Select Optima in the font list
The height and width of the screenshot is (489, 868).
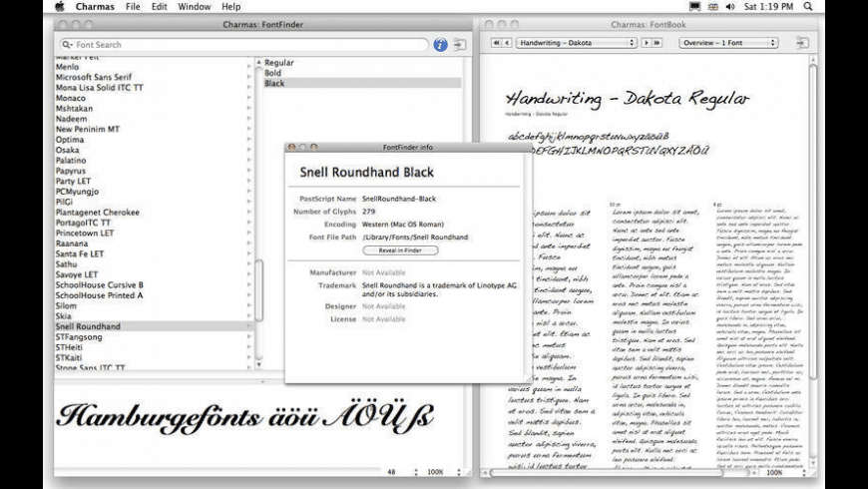70,140
